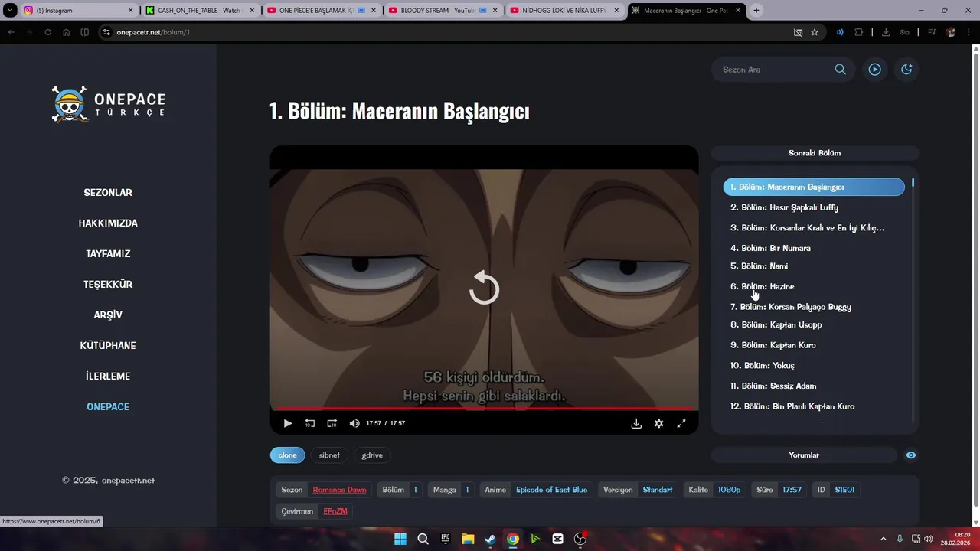Reload the page with browser refresh icon
Screen dimensions: 980x551
[x=48, y=32]
